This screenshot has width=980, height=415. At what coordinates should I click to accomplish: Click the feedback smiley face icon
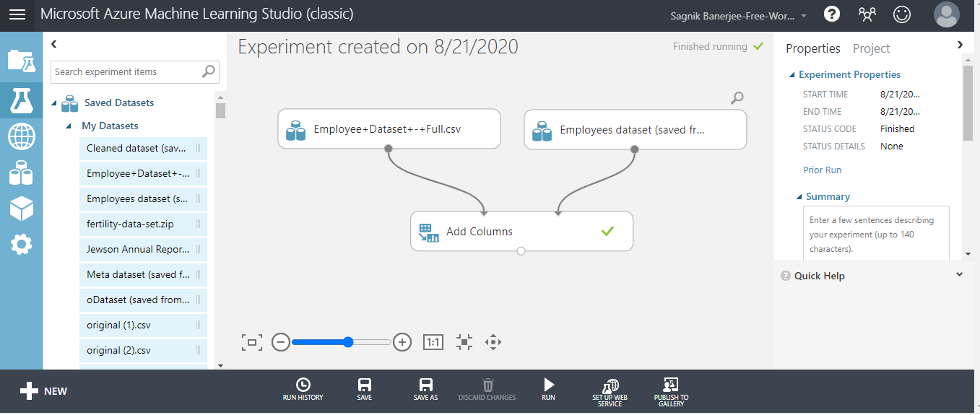(902, 14)
